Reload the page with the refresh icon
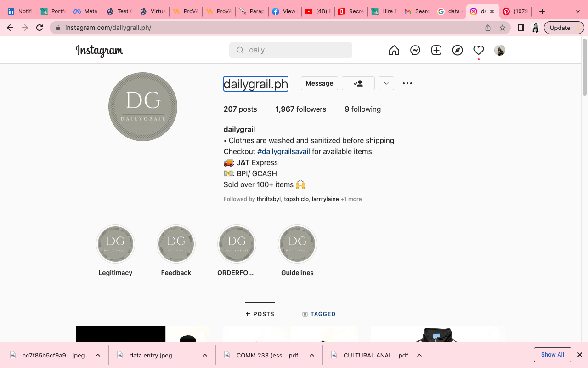This screenshot has width=588, height=368. click(40, 28)
